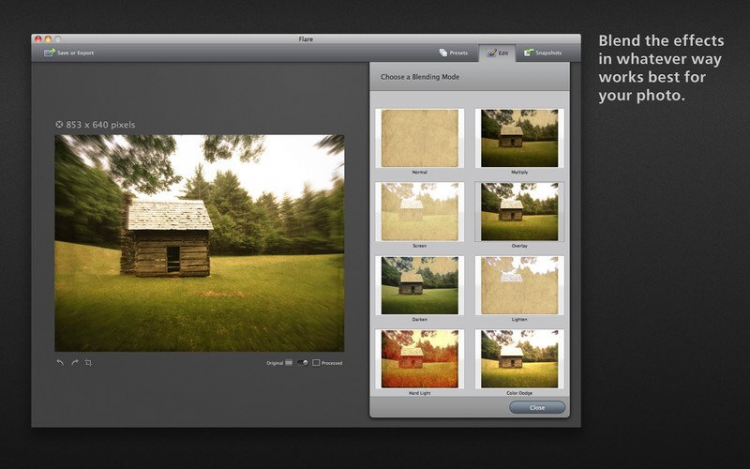This screenshot has width=750, height=469.
Task: Choose the Normal blending mode thumbnail
Action: pyautogui.click(x=419, y=138)
